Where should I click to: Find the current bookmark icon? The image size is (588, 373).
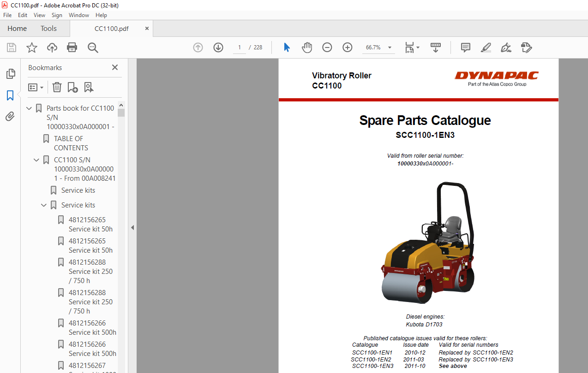[89, 87]
